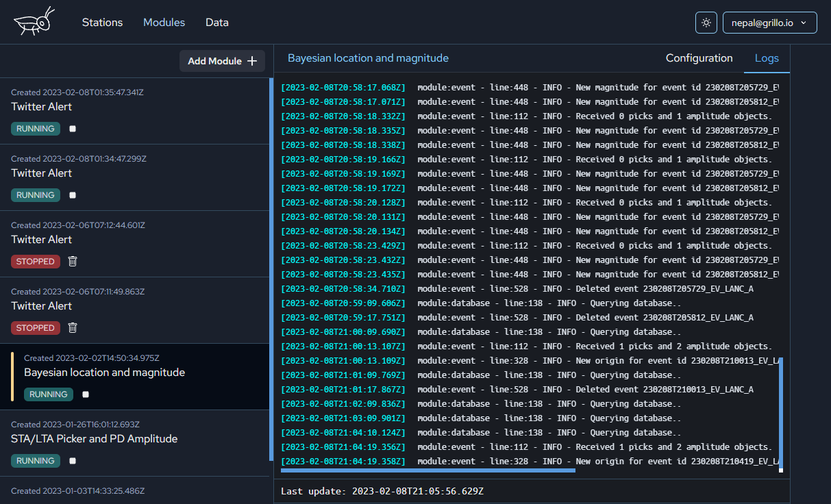Select STA/LTA Picker and PD Amplitude module
This screenshot has height=504, width=831.
pos(134,443)
